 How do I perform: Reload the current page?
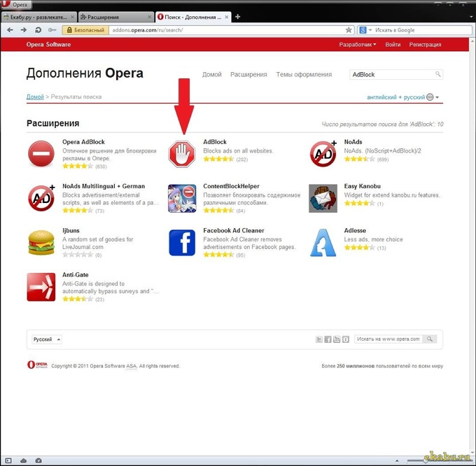[38, 30]
